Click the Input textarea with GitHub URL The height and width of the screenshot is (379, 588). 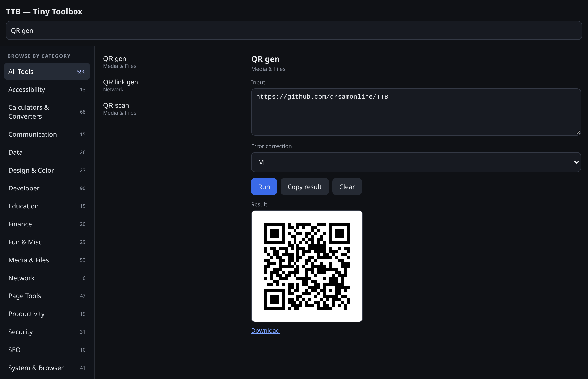click(x=416, y=112)
